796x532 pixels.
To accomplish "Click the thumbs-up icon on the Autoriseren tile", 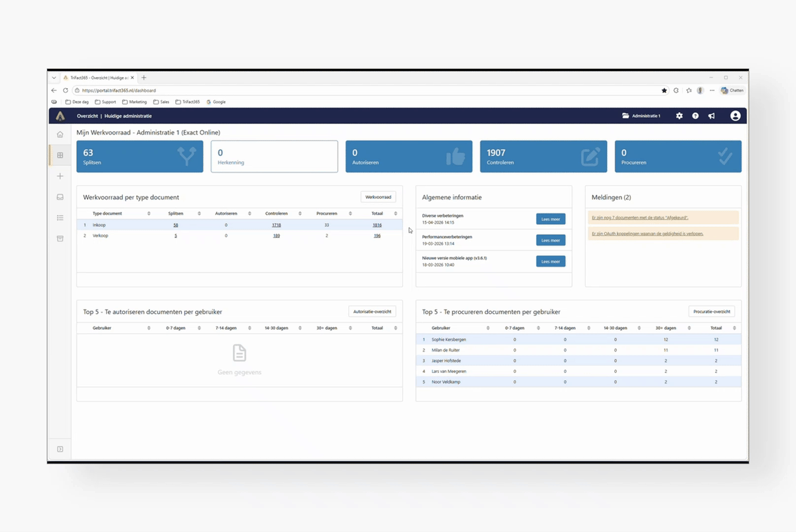I will coord(457,155).
